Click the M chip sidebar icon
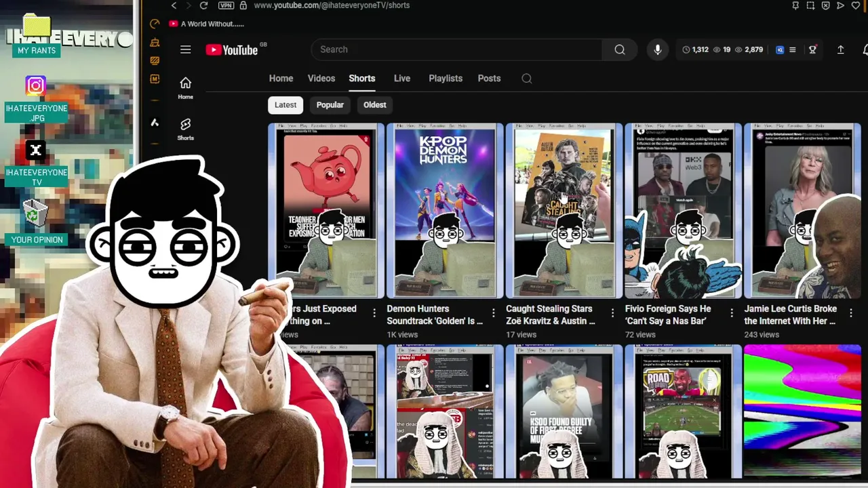The height and width of the screenshot is (488, 868). 155,79
